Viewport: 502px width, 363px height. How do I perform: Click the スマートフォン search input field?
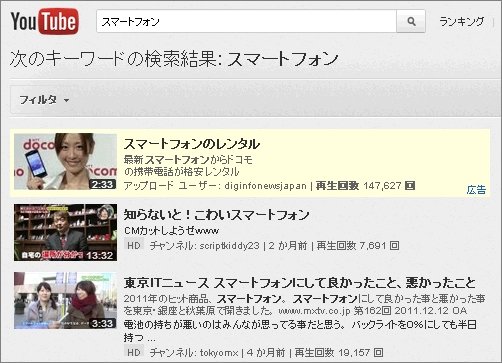(246, 21)
